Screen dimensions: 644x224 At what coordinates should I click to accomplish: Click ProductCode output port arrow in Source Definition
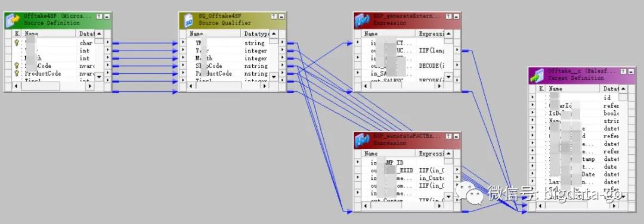(107, 73)
